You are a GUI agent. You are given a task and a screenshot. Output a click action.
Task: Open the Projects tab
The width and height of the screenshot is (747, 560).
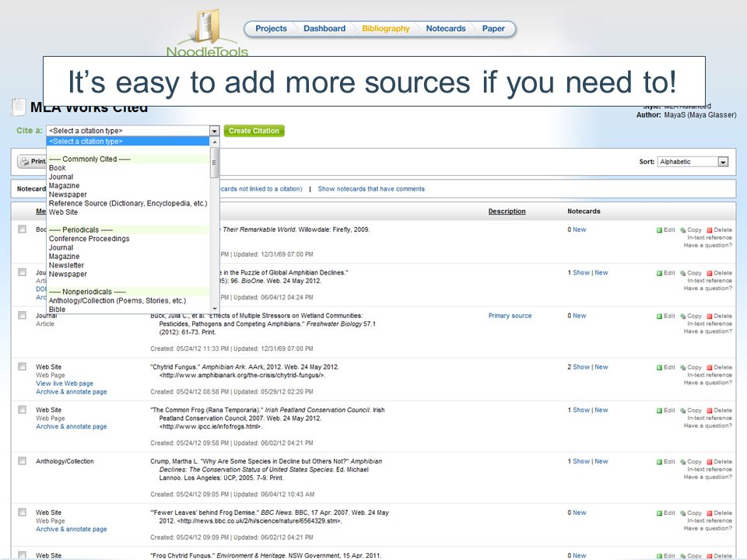pyautogui.click(x=271, y=29)
